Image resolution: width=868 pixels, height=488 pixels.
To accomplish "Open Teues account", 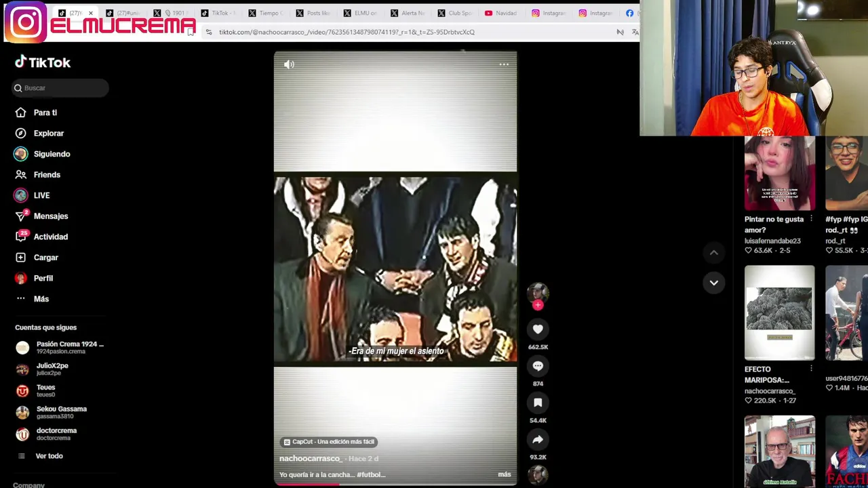I will 36,391.
